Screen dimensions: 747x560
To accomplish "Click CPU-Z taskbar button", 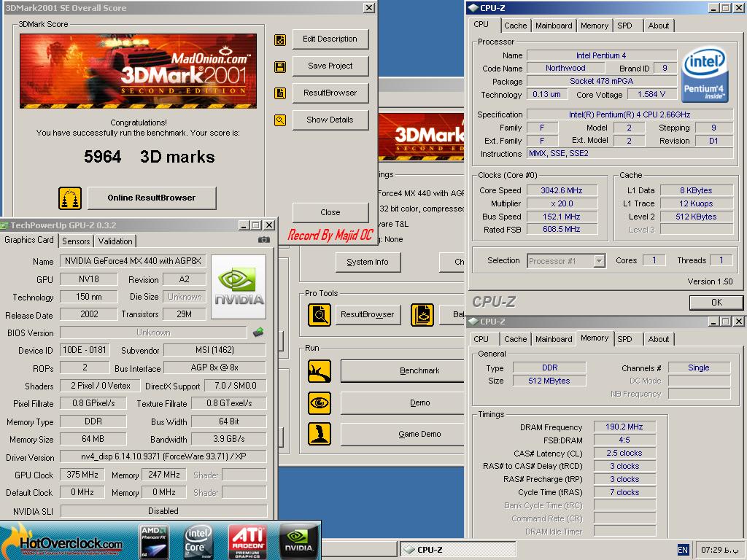I will [457, 550].
